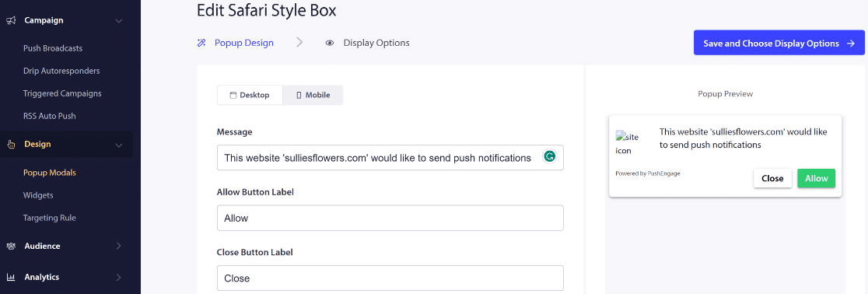Click Save and Choose Display Options

coord(779,44)
